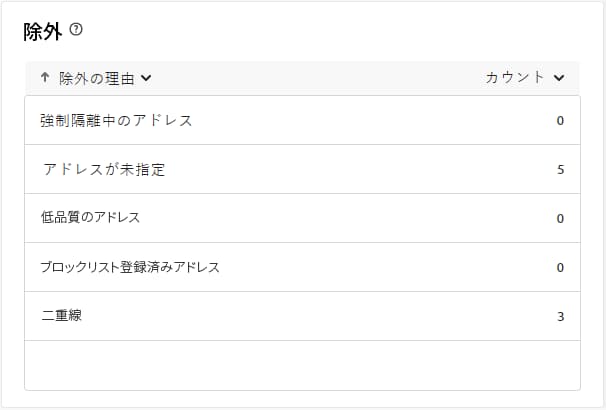Select the アドレスが未指定 row label

(x=104, y=169)
